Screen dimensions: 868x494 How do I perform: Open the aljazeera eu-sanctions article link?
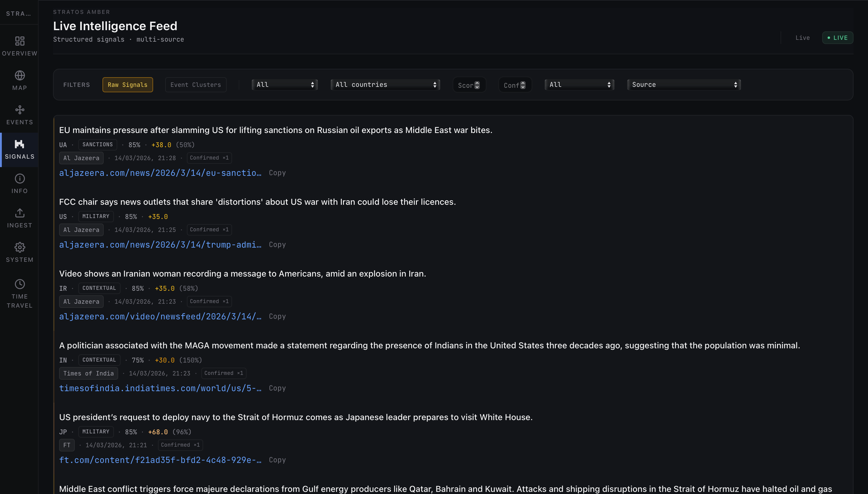tap(160, 173)
